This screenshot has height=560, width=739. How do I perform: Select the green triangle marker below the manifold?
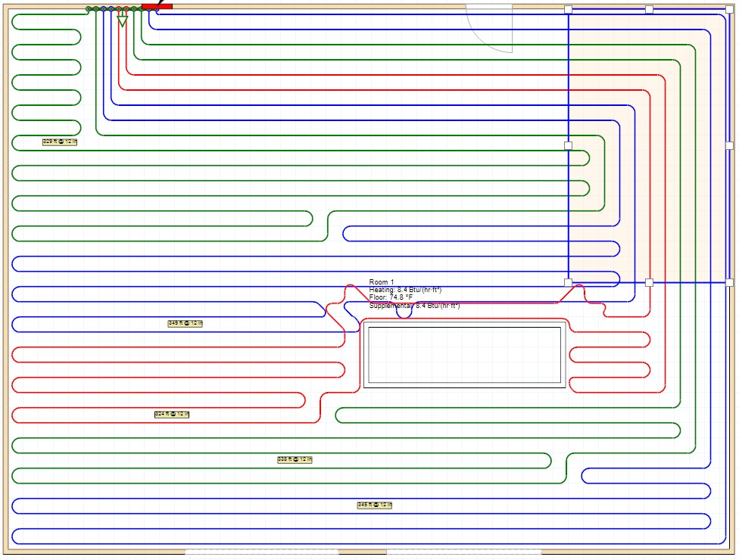coord(122,21)
